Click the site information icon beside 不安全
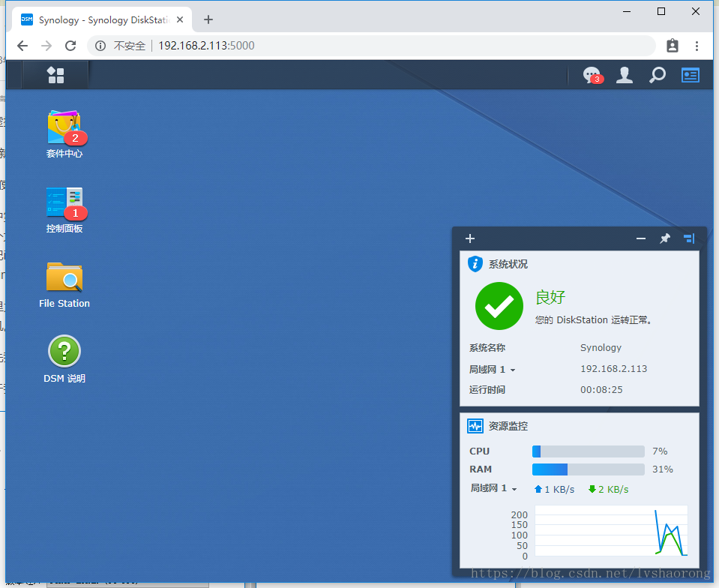 tap(100, 46)
